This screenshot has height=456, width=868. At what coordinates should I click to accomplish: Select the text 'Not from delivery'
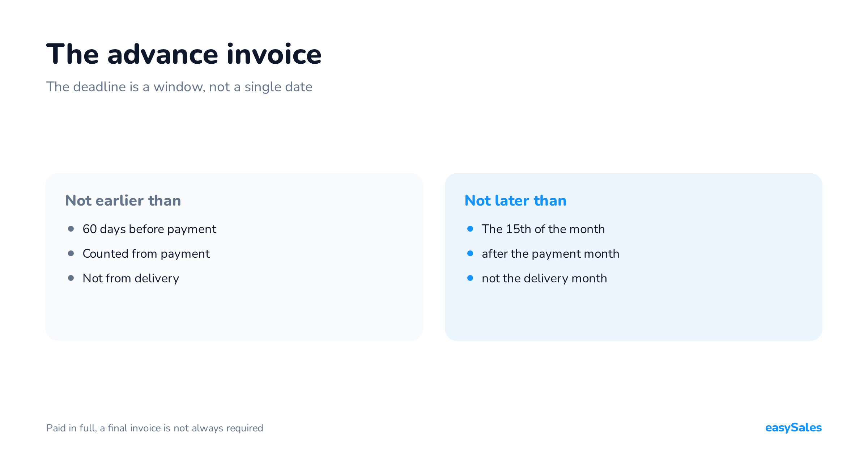(131, 278)
